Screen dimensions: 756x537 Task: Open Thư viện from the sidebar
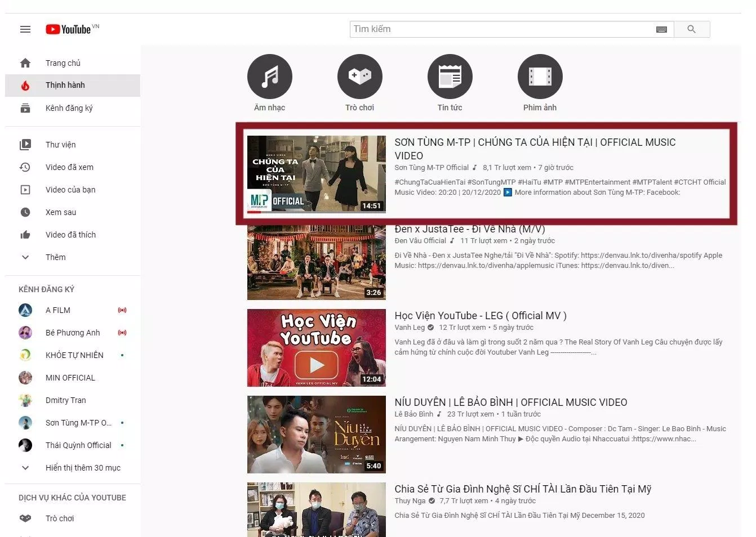click(60, 144)
